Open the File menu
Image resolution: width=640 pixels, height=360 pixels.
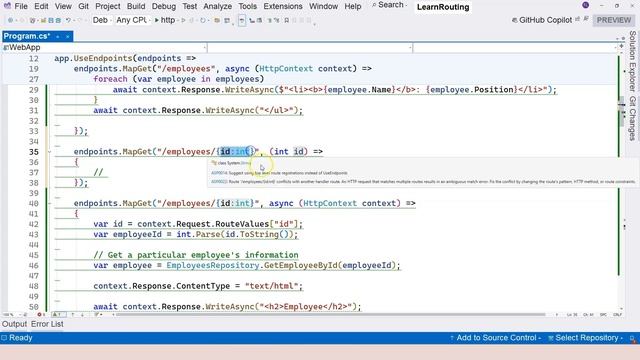[x=21, y=6]
